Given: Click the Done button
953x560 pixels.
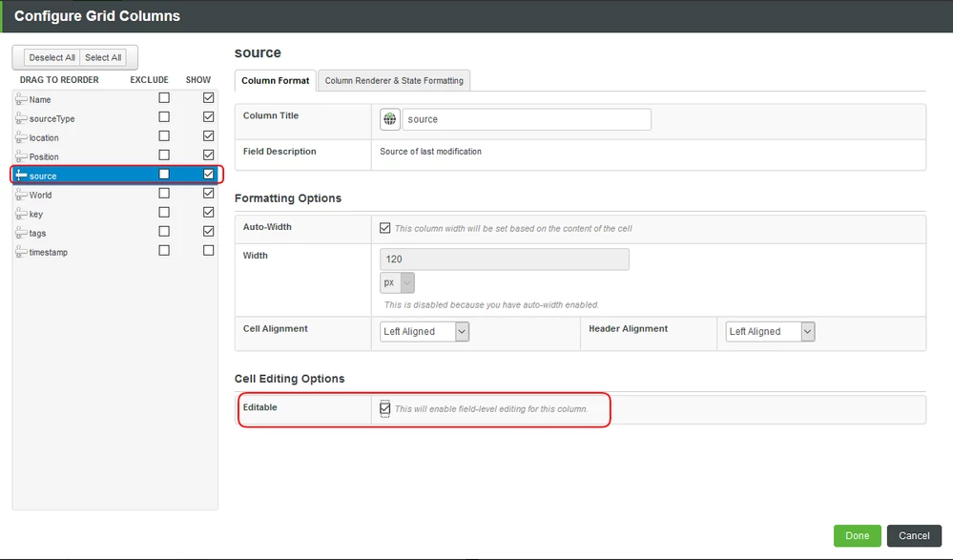Looking at the screenshot, I should point(857,535).
